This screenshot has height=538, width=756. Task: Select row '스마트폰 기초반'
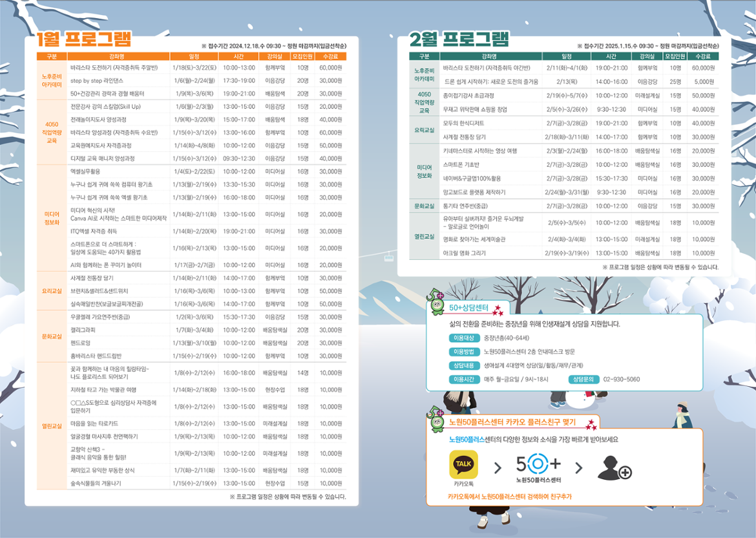(579, 165)
